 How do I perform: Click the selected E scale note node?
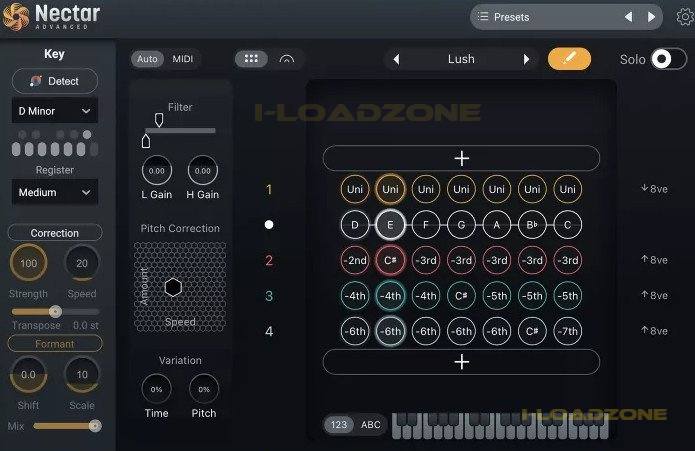[390, 225]
